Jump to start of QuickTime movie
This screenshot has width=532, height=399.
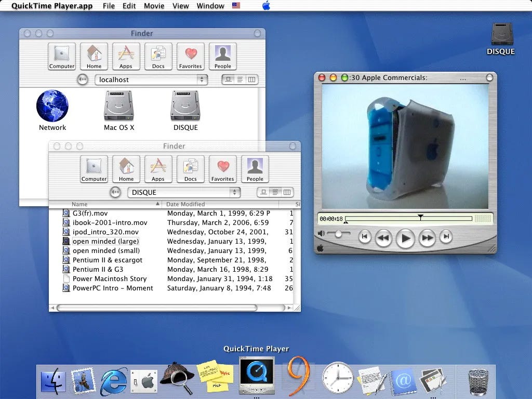pos(365,236)
